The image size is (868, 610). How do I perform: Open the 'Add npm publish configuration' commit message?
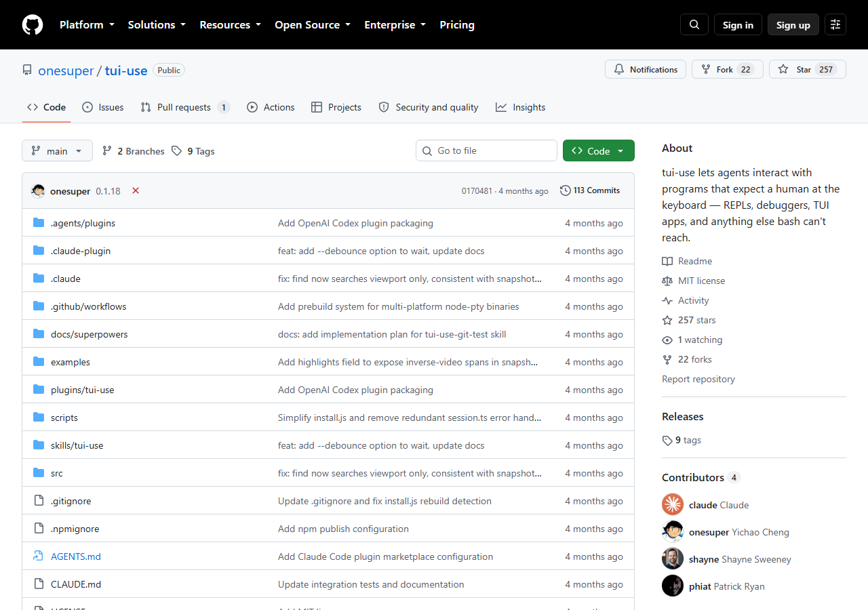343,529
